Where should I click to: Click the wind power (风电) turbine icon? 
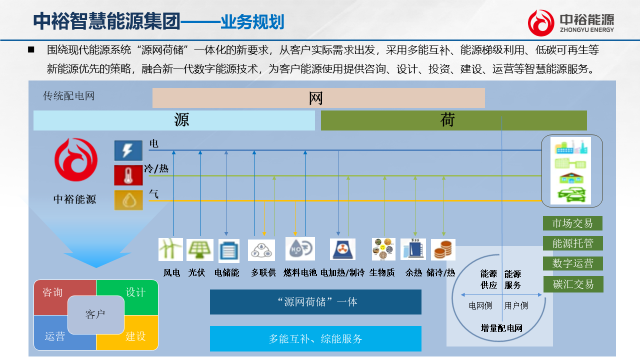click(170, 249)
